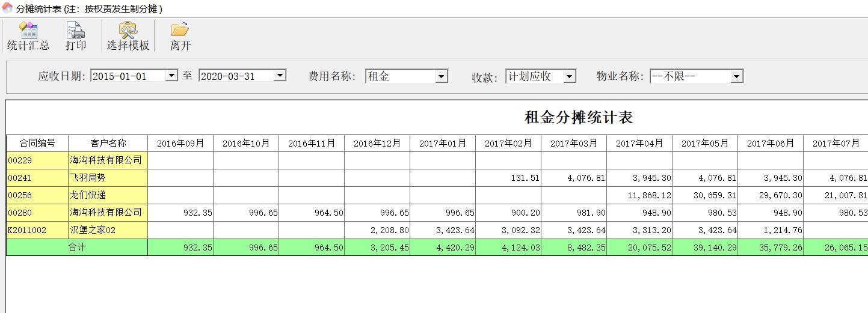Click the 2017年05月 column header
Viewport: 868px width, 313px height.
pos(705,143)
